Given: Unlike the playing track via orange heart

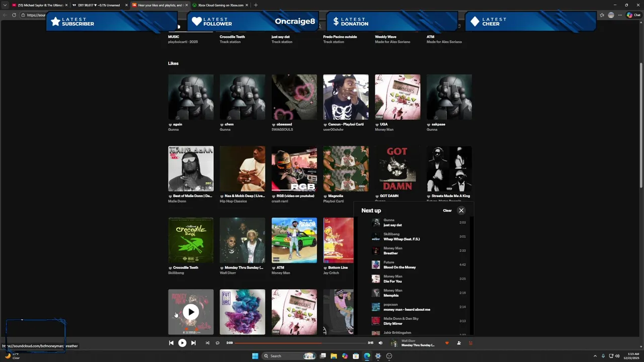Looking at the screenshot, I should [x=447, y=343].
